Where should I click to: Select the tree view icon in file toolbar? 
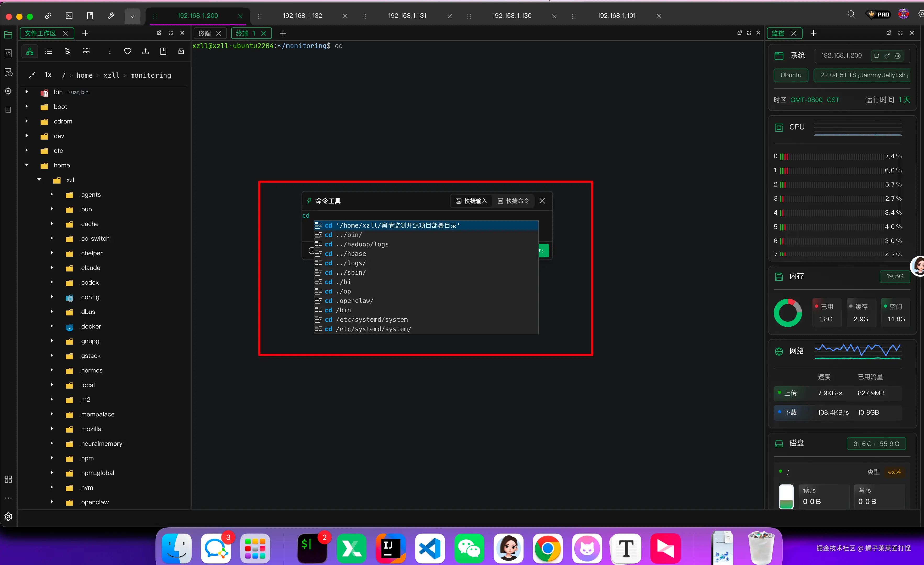point(30,51)
